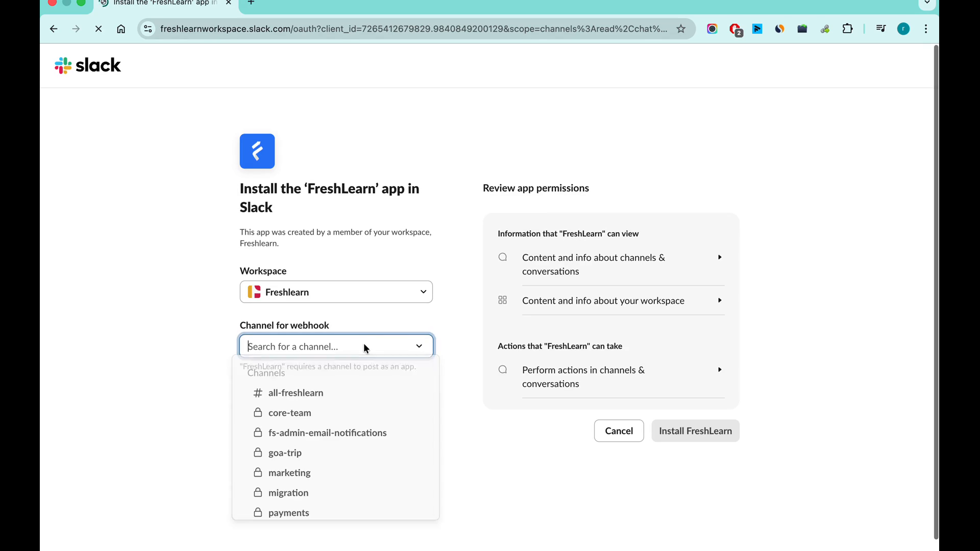Expand 'Content and info about channels & conversations'
The width and height of the screenshot is (980, 551).
click(719, 258)
